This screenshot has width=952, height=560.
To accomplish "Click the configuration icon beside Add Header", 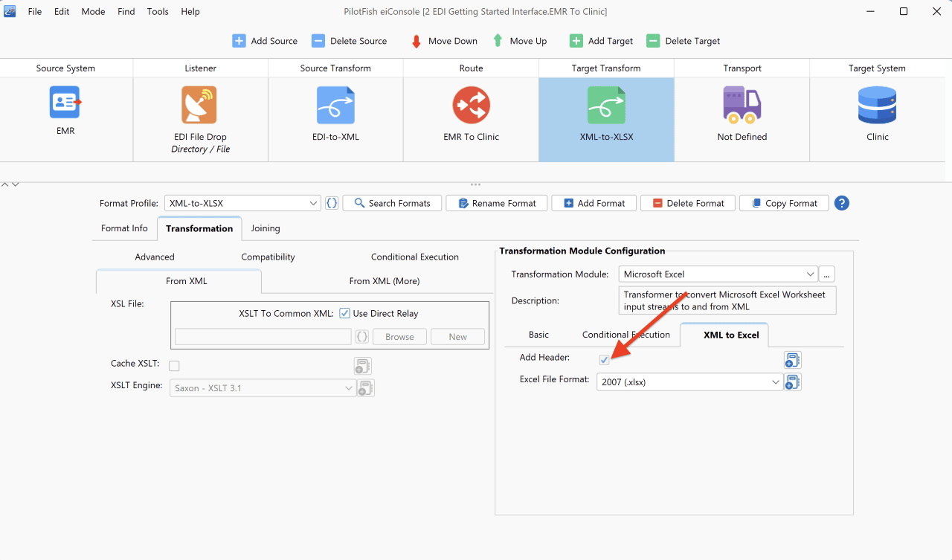I will (793, 361).
